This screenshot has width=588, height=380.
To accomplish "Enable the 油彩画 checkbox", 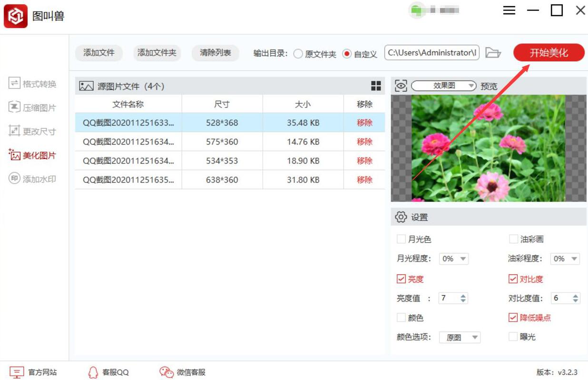I will pos(513,239).
